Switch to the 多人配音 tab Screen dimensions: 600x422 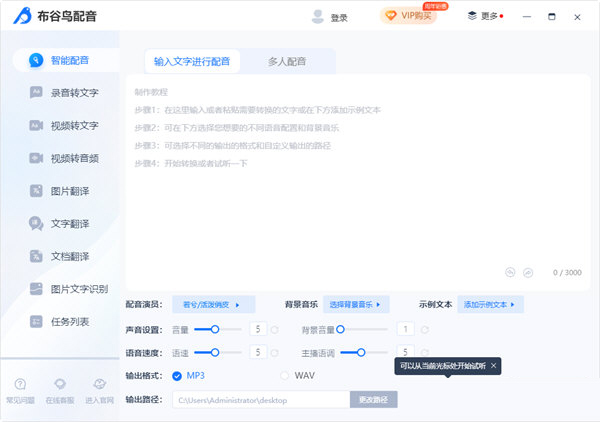point(286,61)
